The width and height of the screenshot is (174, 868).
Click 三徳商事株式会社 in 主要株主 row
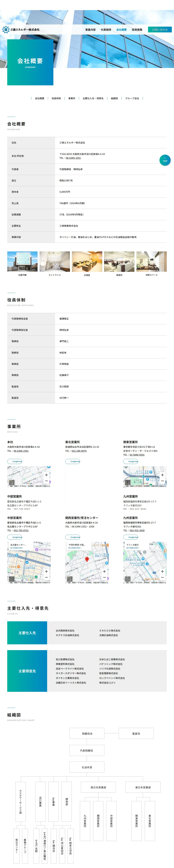[69, 226]
